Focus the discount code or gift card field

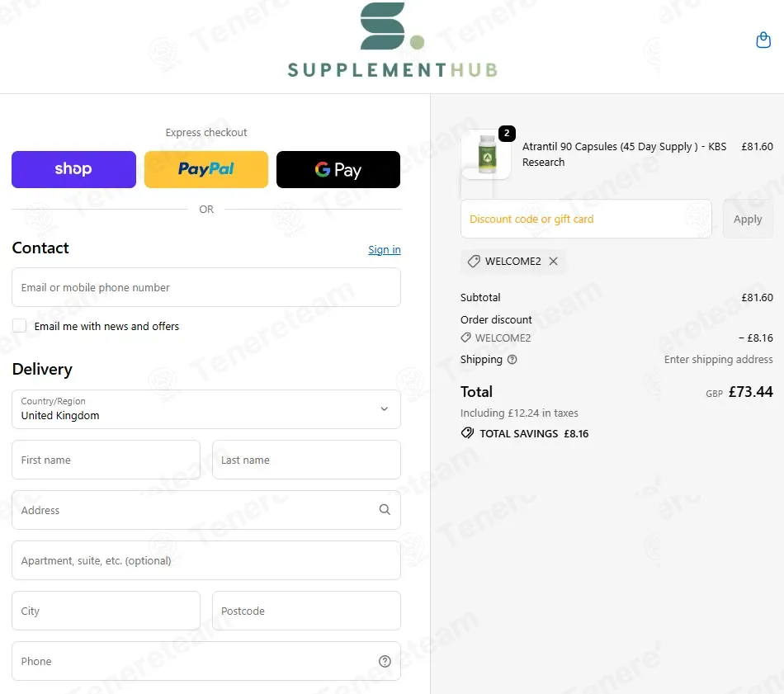[x=586, y=220]
